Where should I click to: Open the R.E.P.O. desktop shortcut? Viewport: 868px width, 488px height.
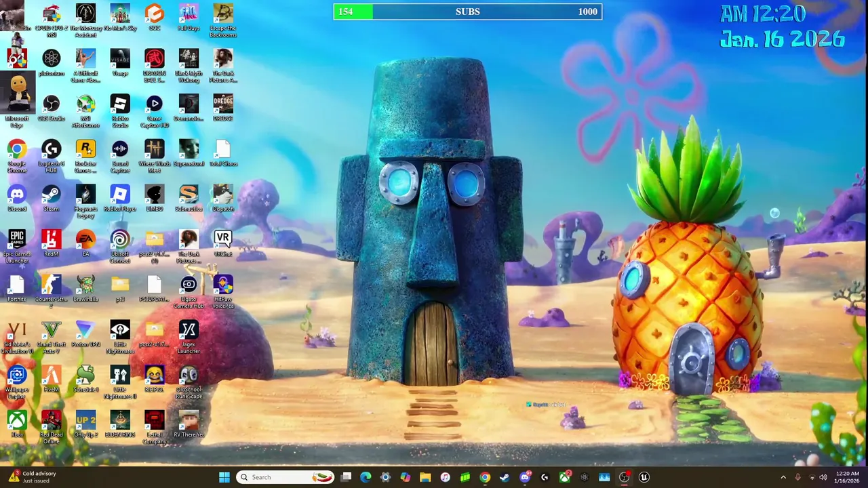155,380
